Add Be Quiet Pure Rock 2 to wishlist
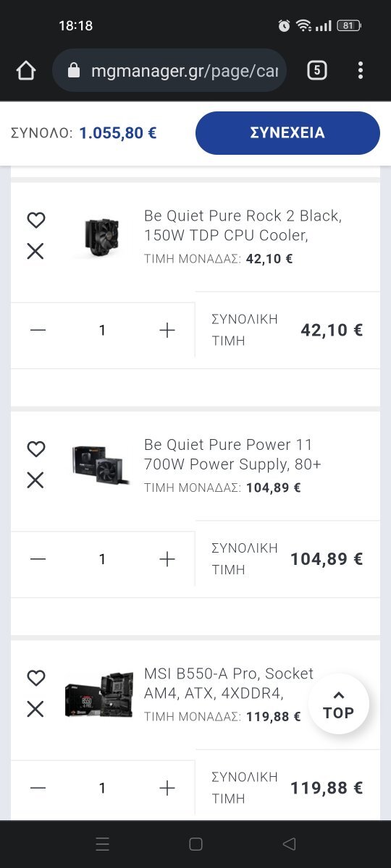Image resolution: width=391 pixels, height=868 pixels. click(x=35, y=220)
